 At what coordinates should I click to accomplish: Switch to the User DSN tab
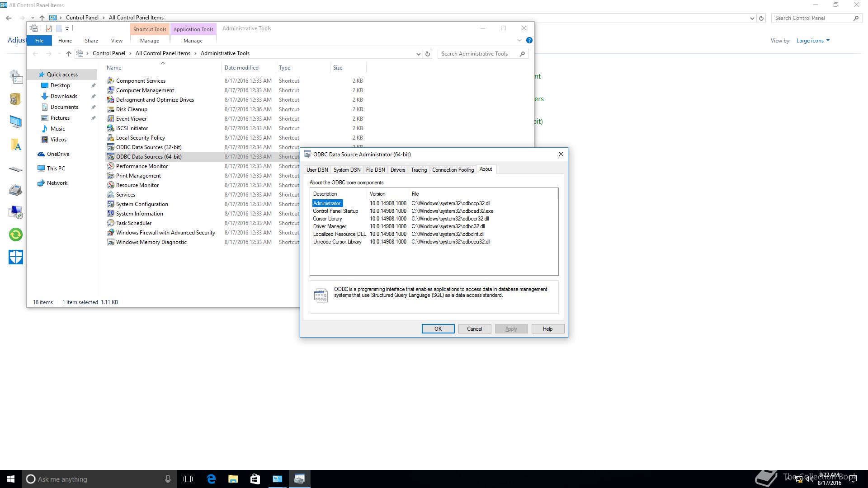[x=317, y=170]
